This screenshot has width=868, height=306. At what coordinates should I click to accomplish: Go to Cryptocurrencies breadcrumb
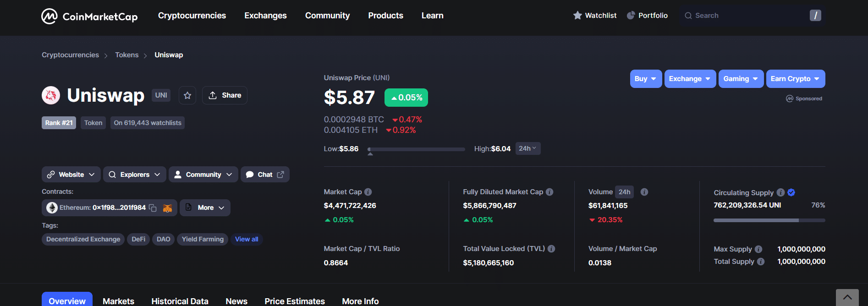pos(70,55)
